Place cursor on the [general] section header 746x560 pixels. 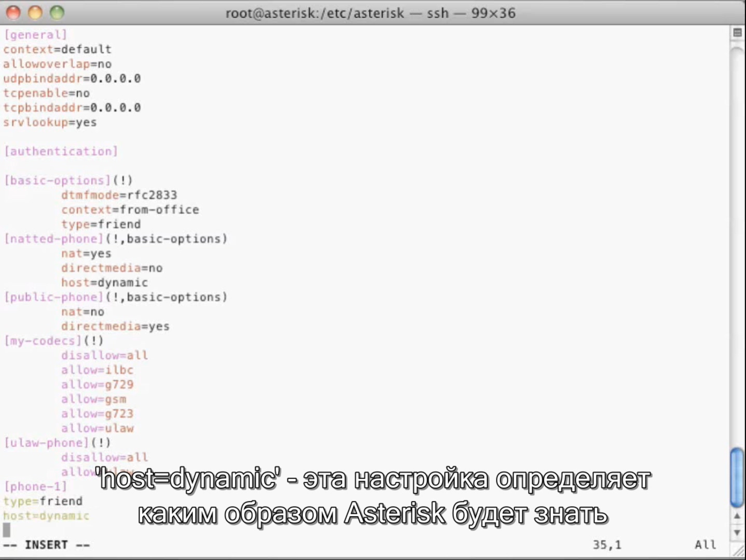pos(35,35)
